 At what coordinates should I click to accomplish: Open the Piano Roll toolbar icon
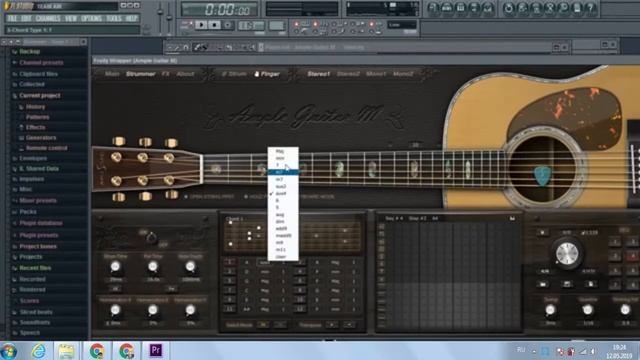(460, 8)
